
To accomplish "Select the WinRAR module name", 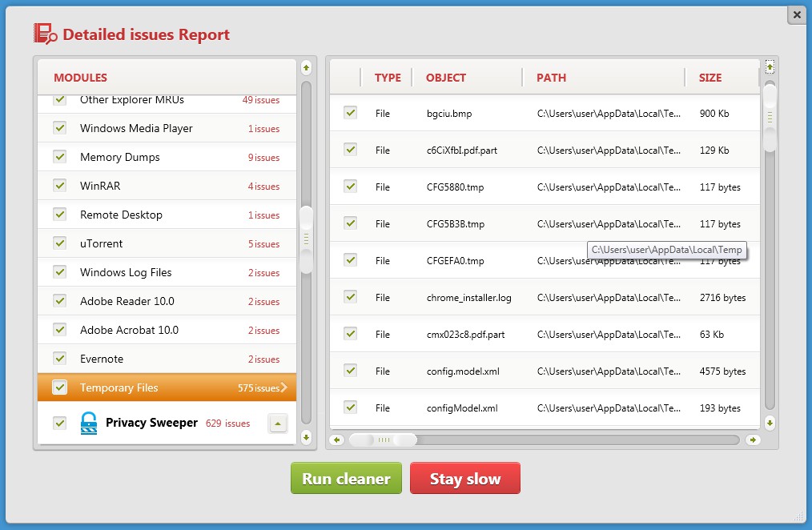I will (x=100, y=186).
